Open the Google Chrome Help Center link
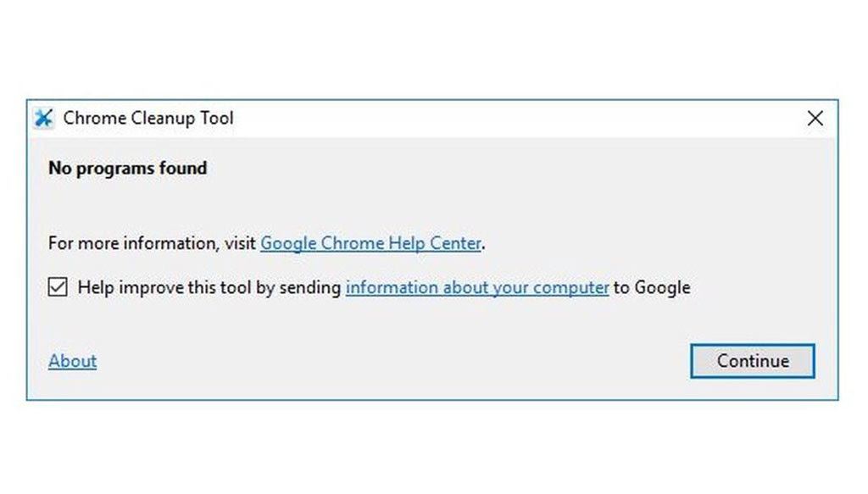 370,243
